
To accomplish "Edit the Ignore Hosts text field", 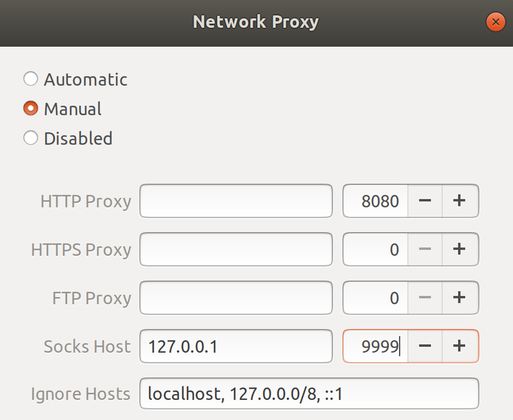I will (x=308, y=393).
